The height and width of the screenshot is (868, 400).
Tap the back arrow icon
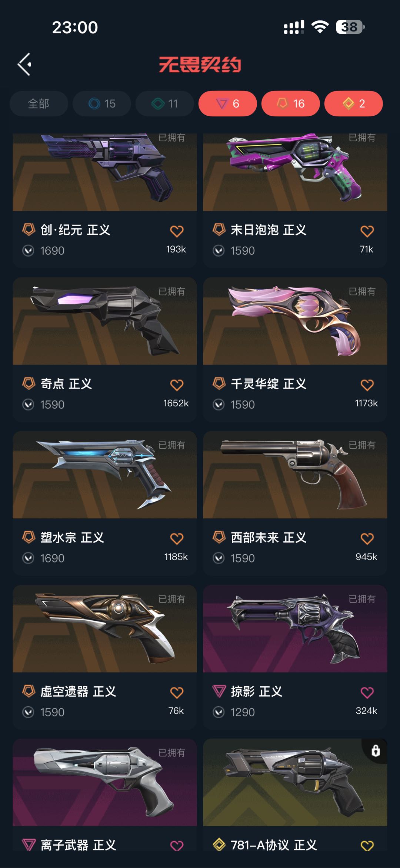click(24, 64)
